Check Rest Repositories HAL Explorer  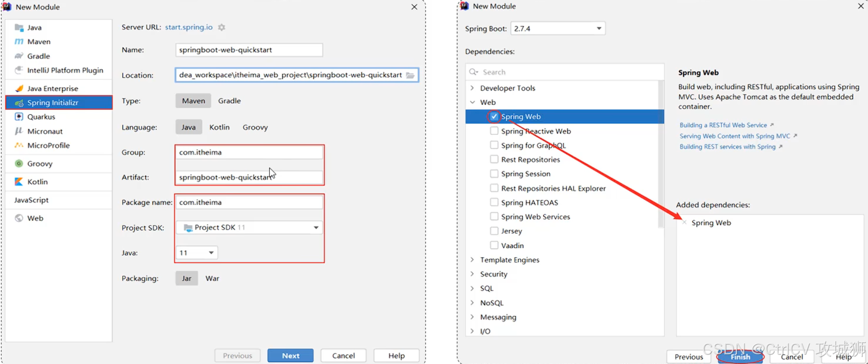[x=494, y=188]
